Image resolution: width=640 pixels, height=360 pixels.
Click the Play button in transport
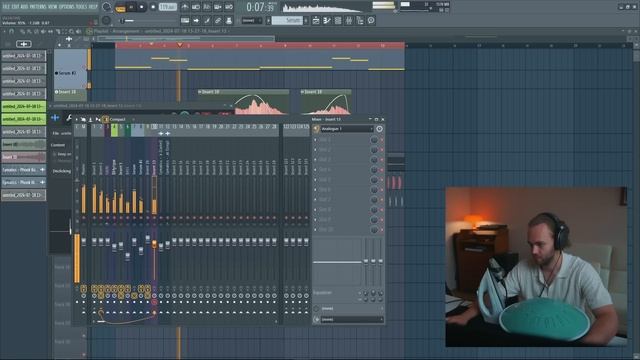[131, 7]
